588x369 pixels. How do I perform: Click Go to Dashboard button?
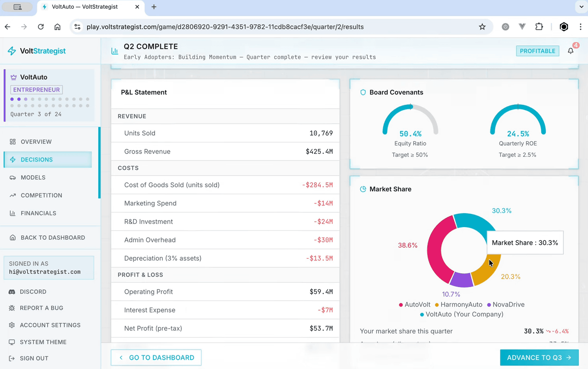coord(156,358)
